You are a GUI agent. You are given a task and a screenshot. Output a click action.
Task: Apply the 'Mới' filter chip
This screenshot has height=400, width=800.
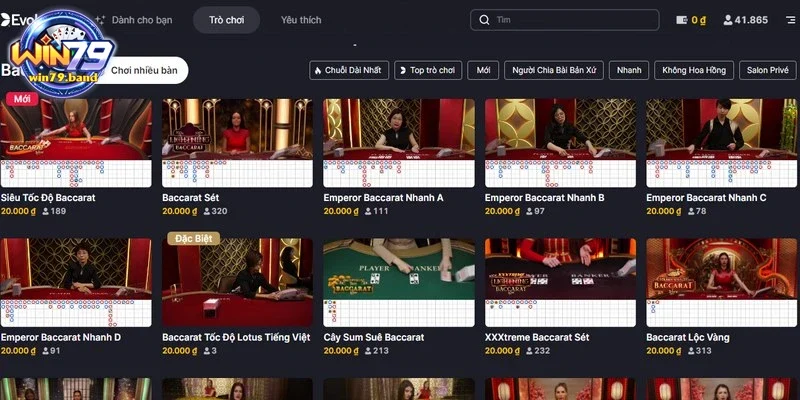(484, 71)
